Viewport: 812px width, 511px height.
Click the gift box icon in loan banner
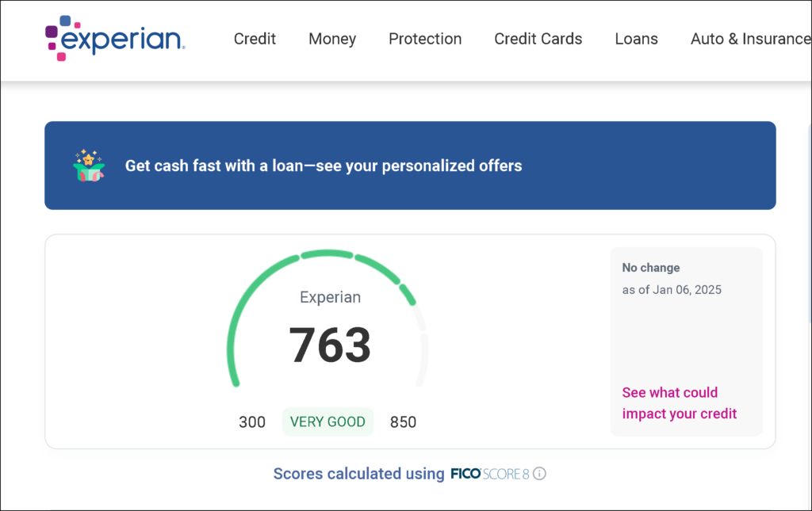pos(88,166)
